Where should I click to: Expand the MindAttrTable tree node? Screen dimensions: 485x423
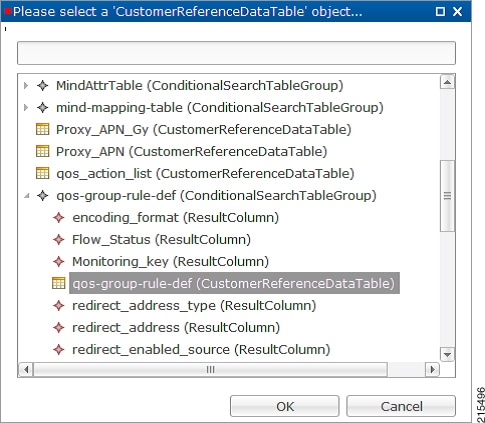click(26, 86)
